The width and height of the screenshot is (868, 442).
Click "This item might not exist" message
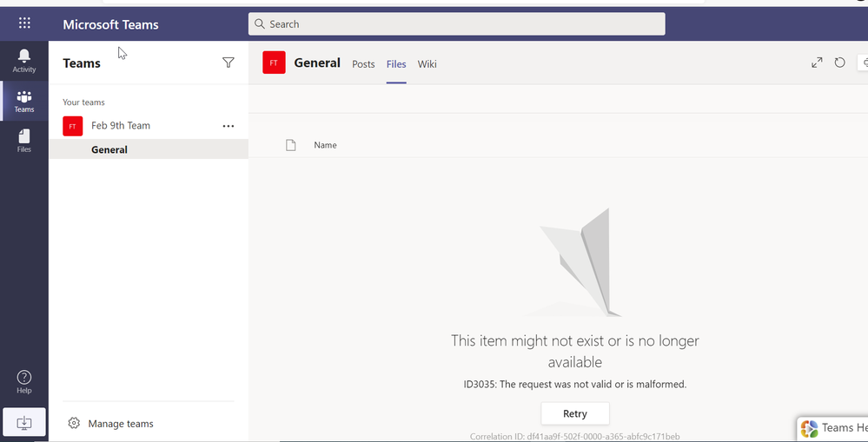574,352
